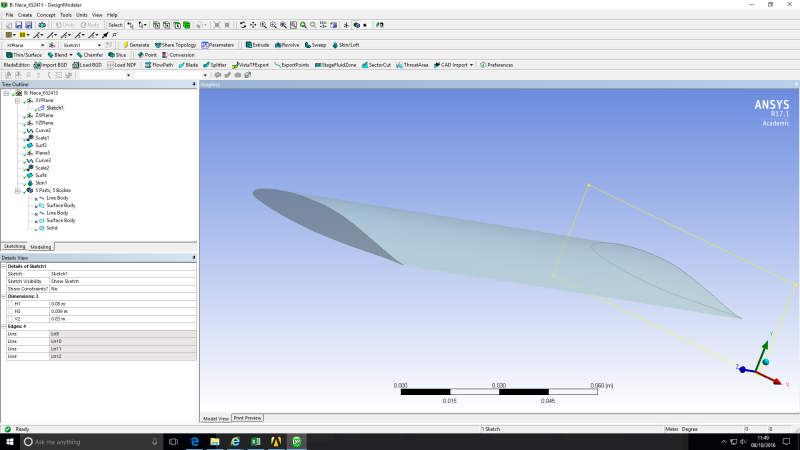The width and height of the screenshot is (800, 450).
Task: Select the Conversion tool
Action: click(178, 55)
